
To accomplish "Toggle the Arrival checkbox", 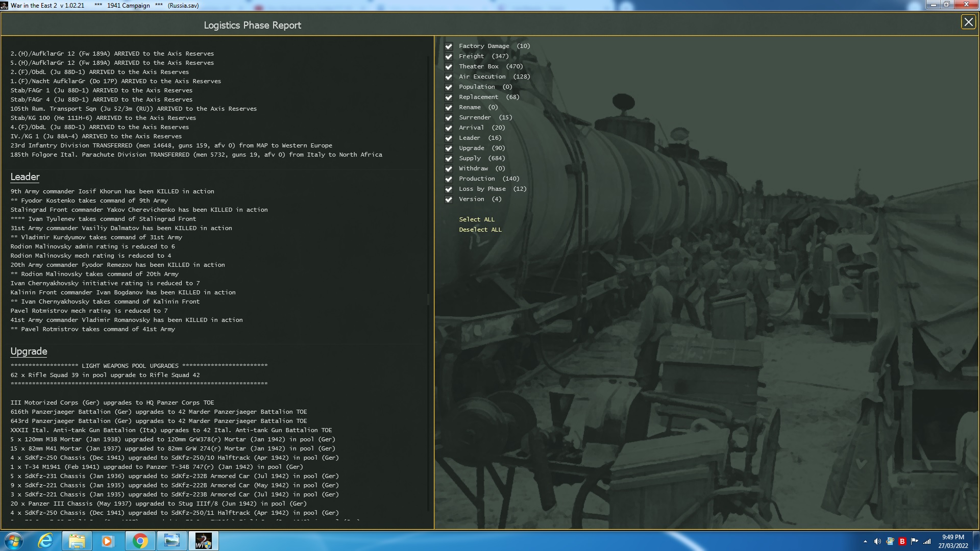I will [449, 128].
